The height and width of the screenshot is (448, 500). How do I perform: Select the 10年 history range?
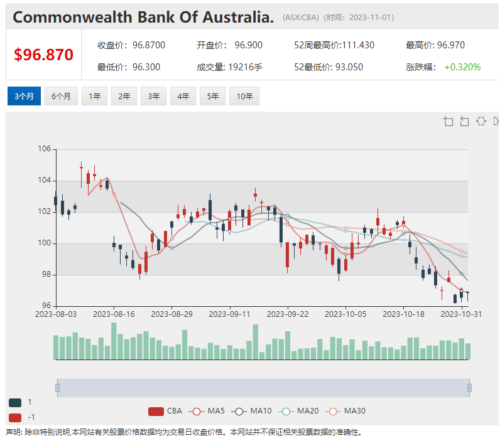point(244,96)
